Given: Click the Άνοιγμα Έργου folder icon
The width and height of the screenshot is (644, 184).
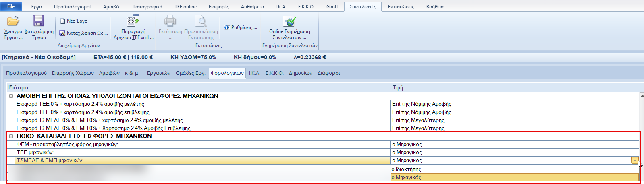Looking at the screenshot, I should 13,21.
